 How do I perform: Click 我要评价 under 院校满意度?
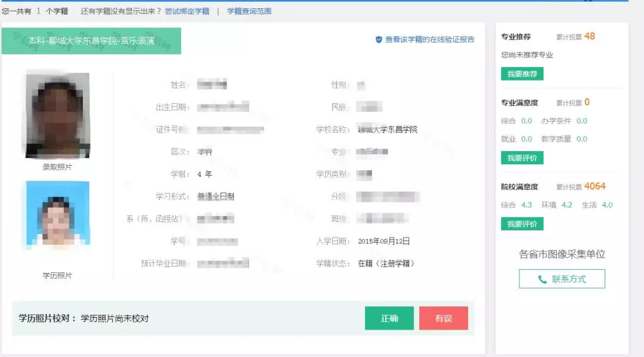[x=522, y=224]
